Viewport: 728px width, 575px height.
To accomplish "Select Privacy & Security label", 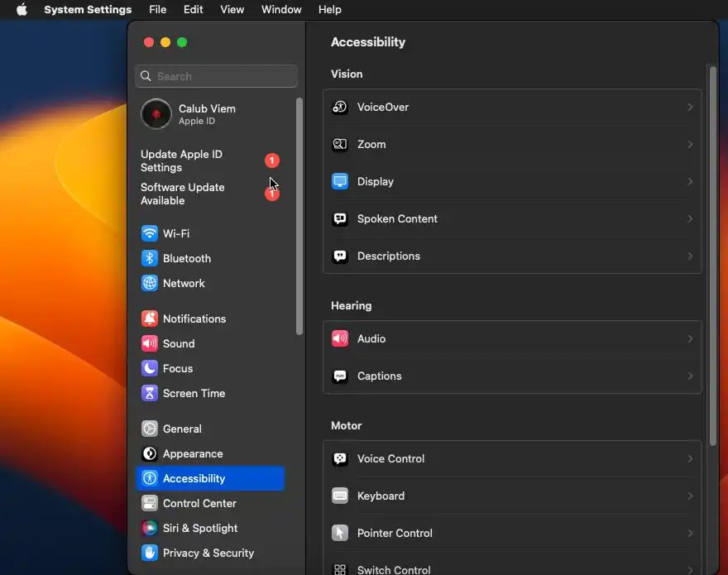I will [x=208, y=553].
